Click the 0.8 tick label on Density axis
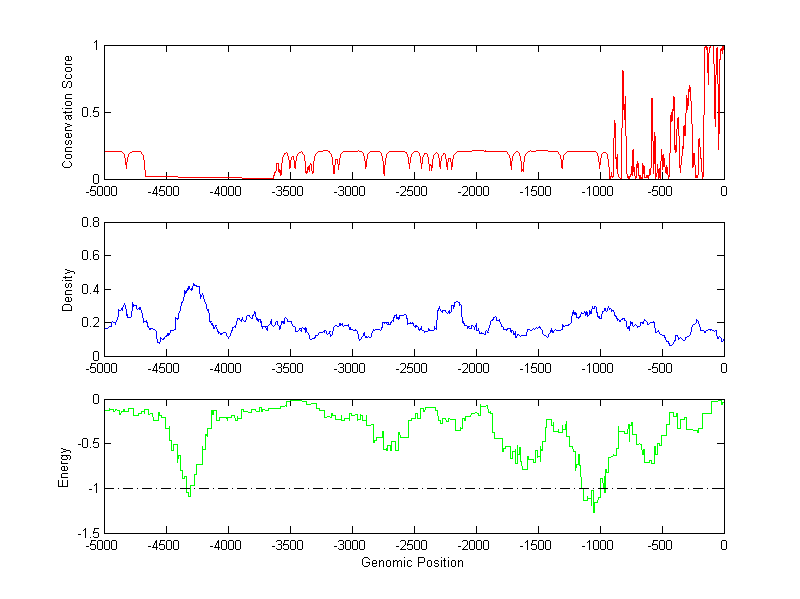 click(x=89, y=223)
